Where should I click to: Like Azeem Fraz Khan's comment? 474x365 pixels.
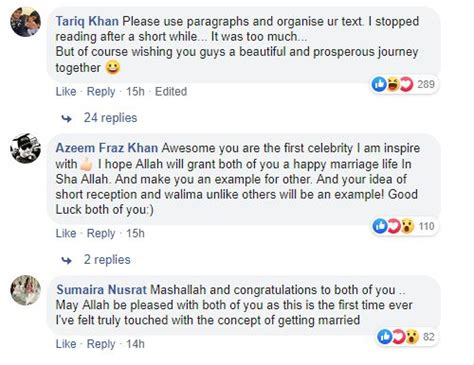[66, 233]
